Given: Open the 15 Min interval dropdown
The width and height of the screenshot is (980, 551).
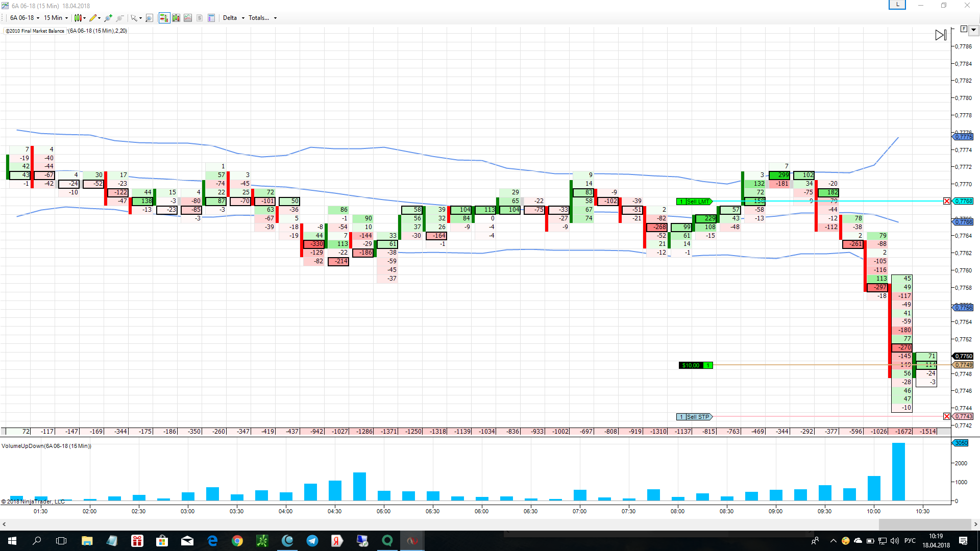Looking at the screenshot, I should pos(56,18).
